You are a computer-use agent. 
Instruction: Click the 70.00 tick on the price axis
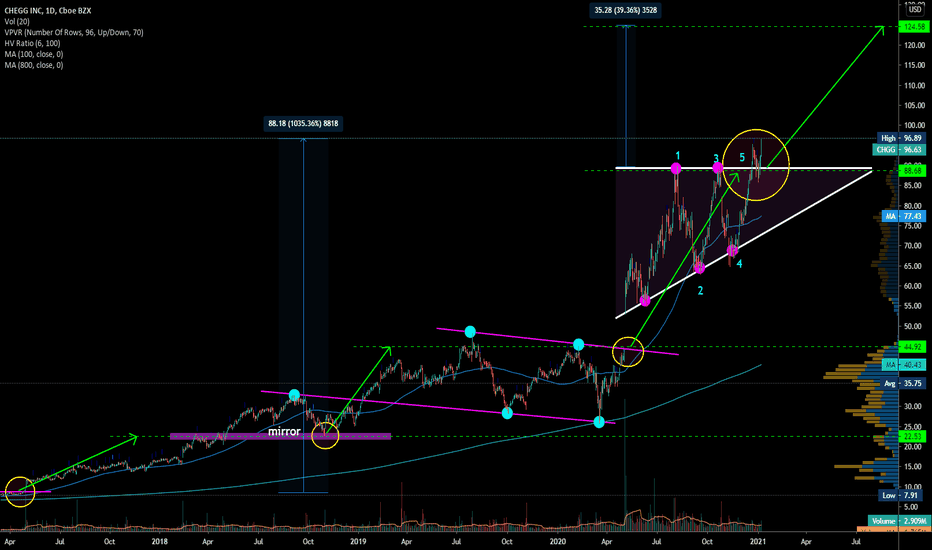(x=915, y=246)
